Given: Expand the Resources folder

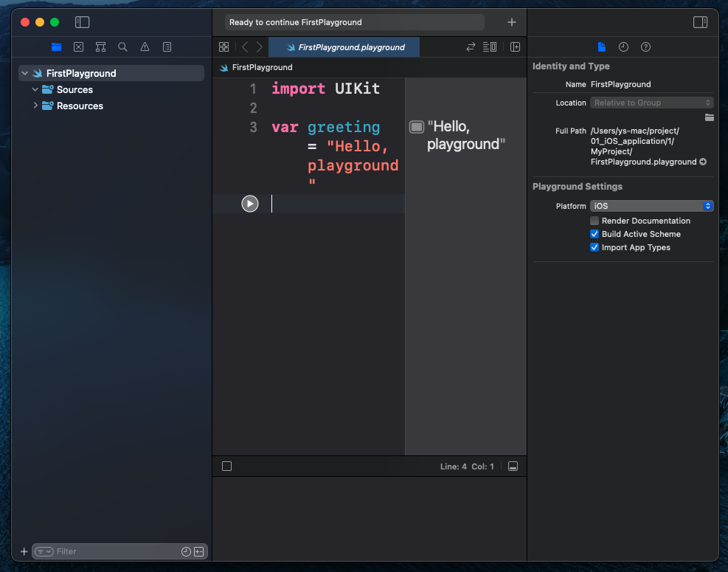Looking at the screenshot, I should click(x=35, y=106).
